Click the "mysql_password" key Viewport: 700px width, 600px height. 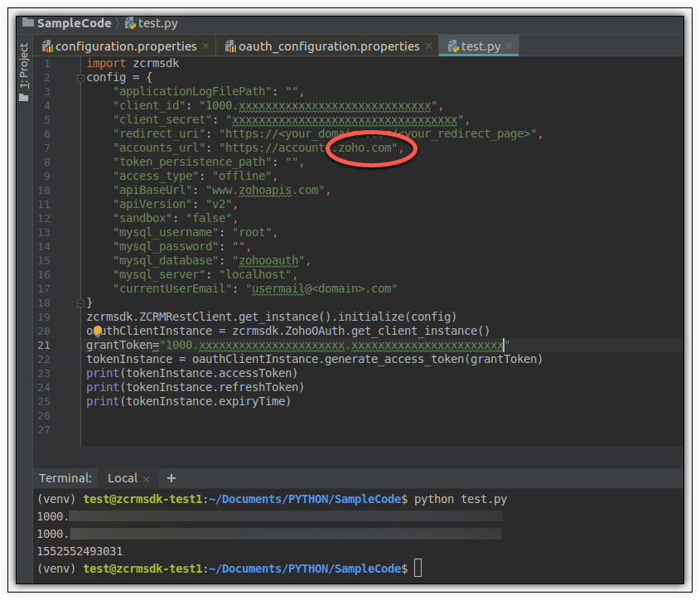click(x=166, y=247)
